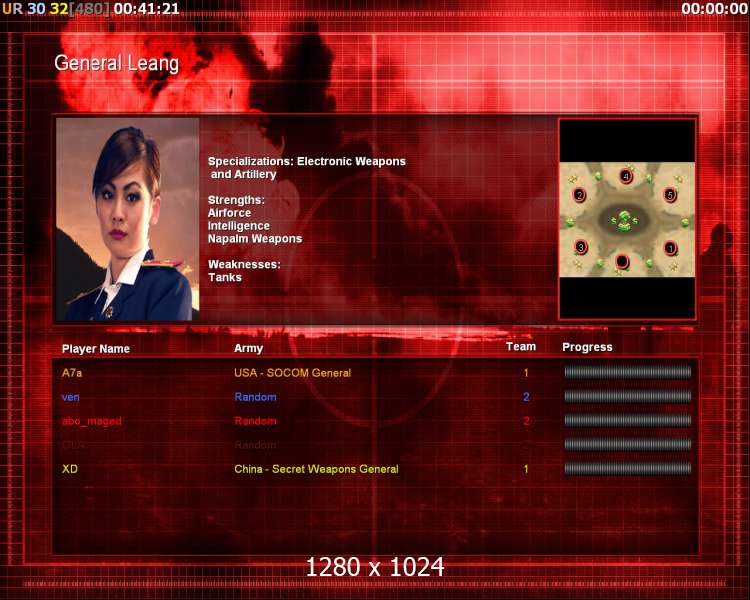The image size is (750, 600).
Task: Click USA - SOCOM General army text
Action: pyautogui.click(x=292, y=373)
